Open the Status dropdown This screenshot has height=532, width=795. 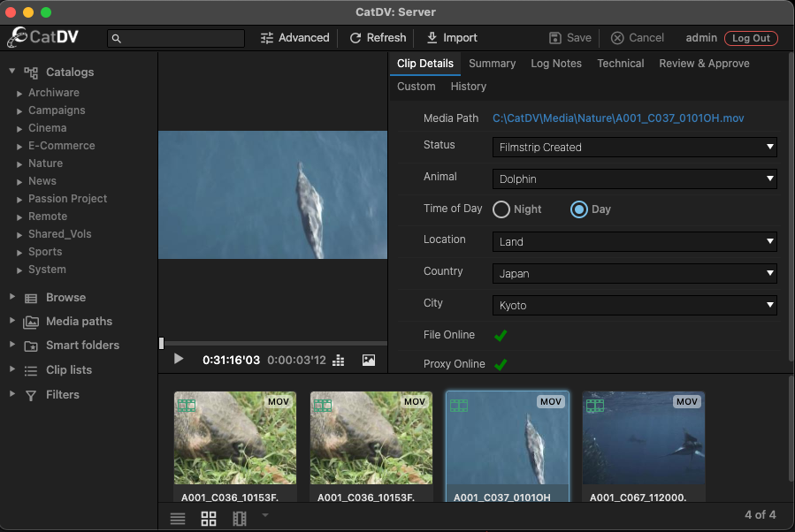coord(634,148)
